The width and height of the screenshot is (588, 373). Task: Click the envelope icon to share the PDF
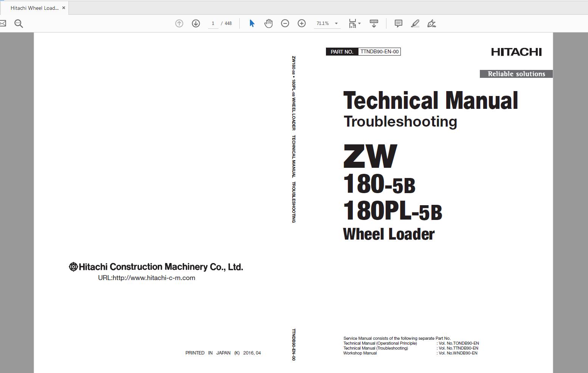[x=3, y=23]
